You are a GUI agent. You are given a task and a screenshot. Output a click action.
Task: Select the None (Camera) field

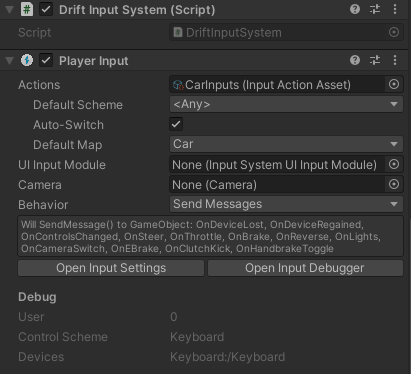coord(277,184)
